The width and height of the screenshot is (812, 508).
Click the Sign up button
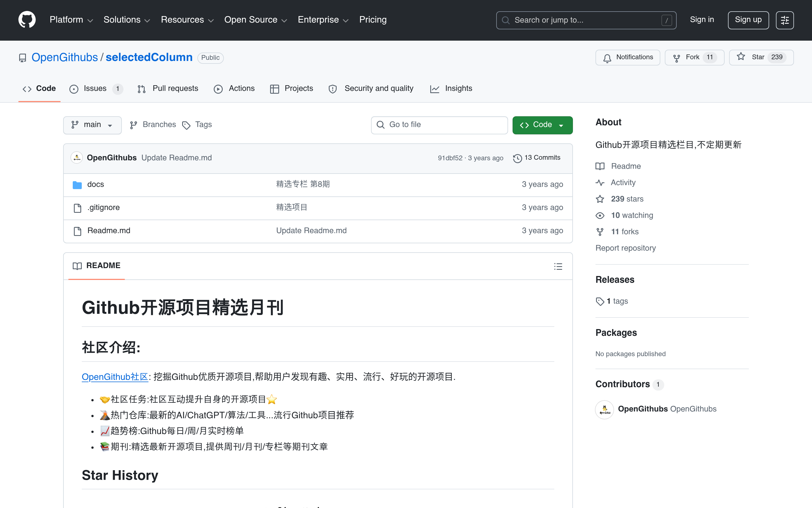click(x=748, y=20)
